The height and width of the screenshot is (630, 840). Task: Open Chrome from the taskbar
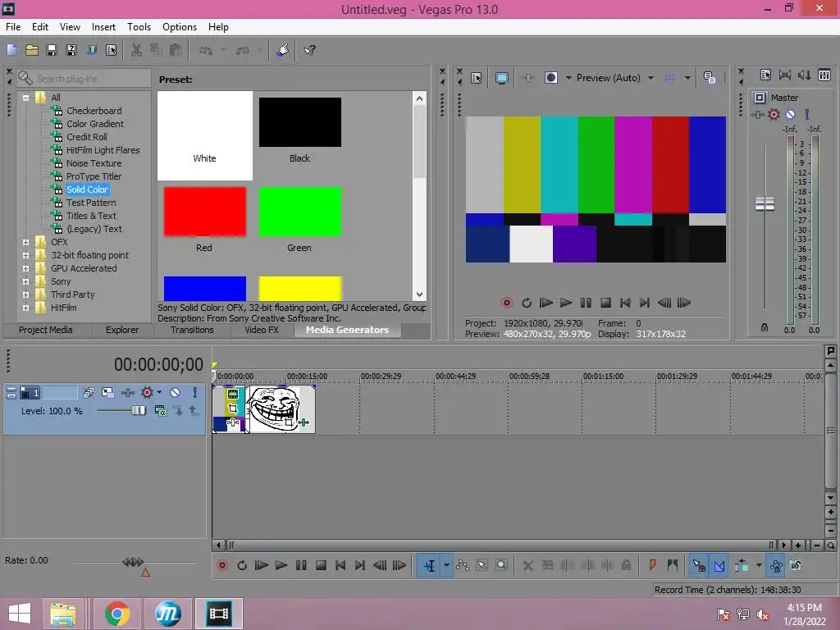(117, 614)
